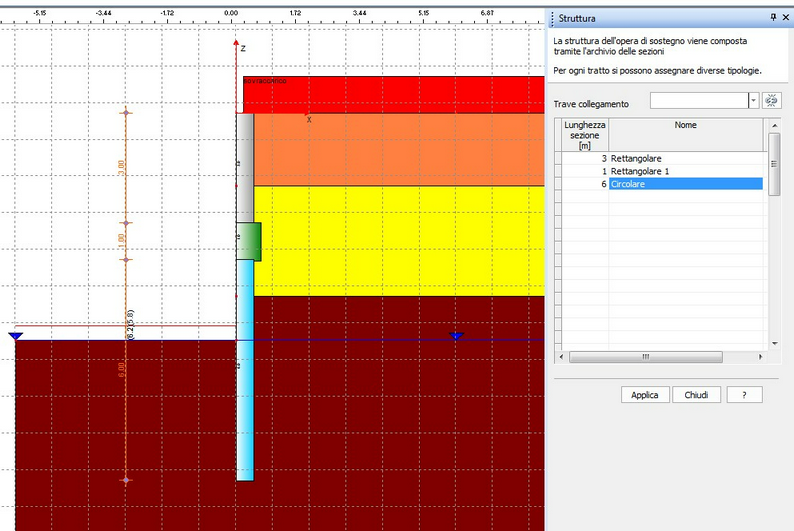Click the table's vertical scrollbar down arrow
794x531 pixels.
tap(773, 343)
